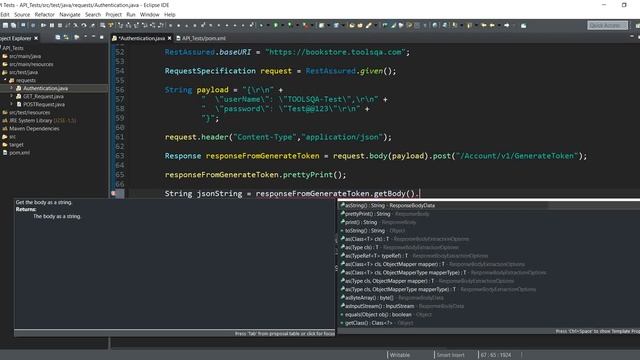Open the Project menu
Screen dimensions: 640x360
pyautogui.click(x=113, y=14)
